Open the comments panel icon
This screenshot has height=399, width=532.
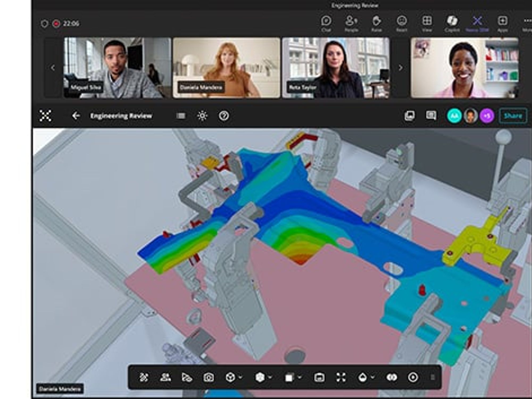(431, 115)
